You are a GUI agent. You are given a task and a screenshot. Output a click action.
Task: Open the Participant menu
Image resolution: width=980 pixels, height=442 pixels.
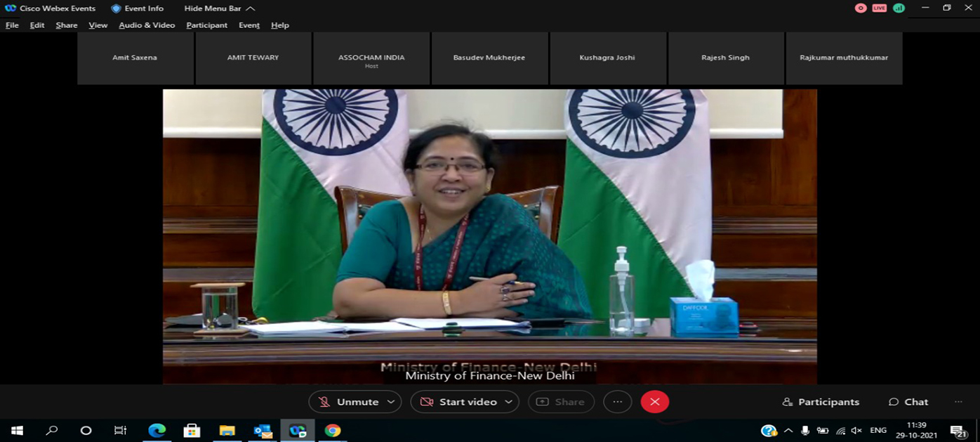[x=206, y=25]
